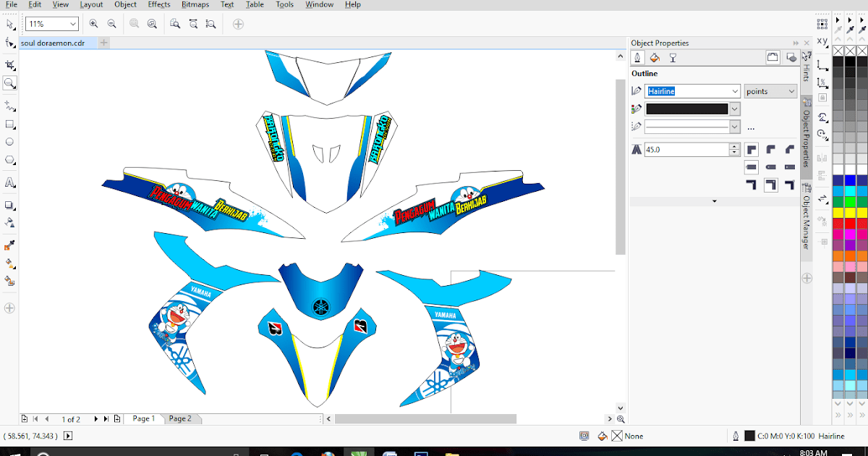Select the Drop Shadow tool

[9, 205]
